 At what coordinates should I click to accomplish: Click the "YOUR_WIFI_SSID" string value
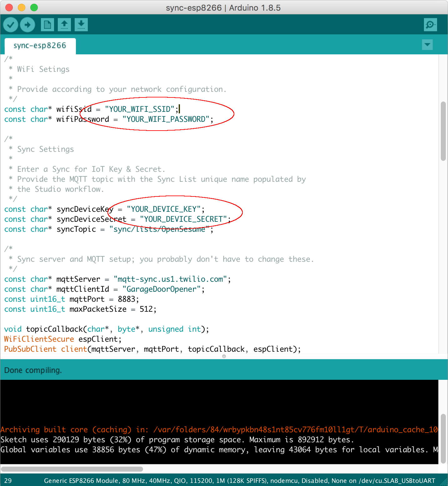click(140, 109)
